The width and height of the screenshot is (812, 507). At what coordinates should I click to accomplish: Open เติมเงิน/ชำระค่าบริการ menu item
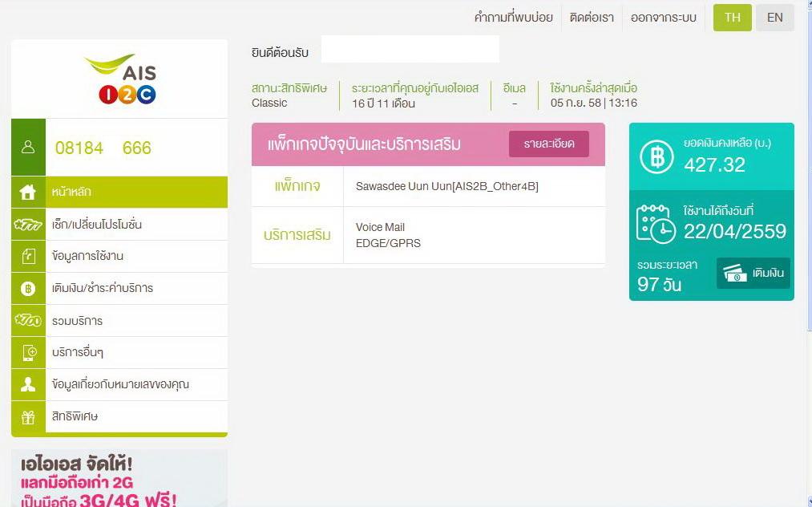[119, 288]
